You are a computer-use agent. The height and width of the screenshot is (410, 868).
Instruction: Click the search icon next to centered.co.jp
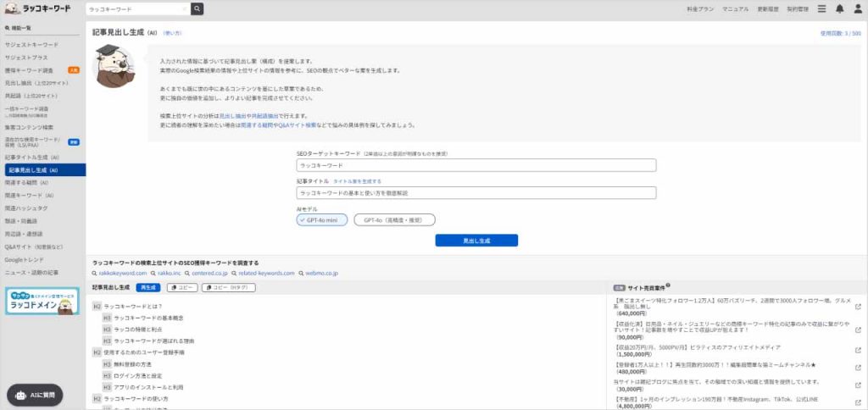coord(187,274)
